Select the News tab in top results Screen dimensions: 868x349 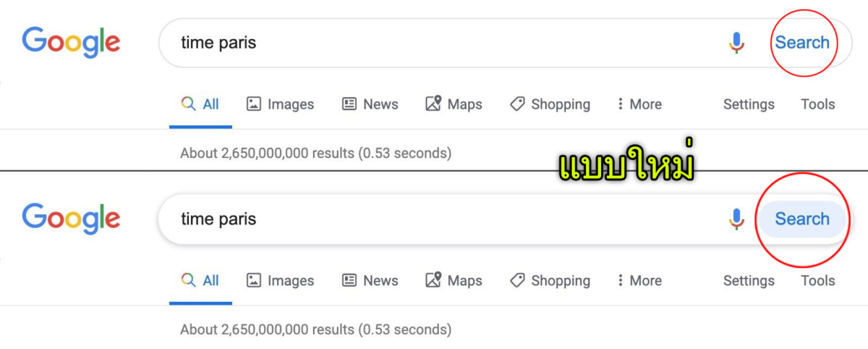pyautogui.click(x=370, y=104)
